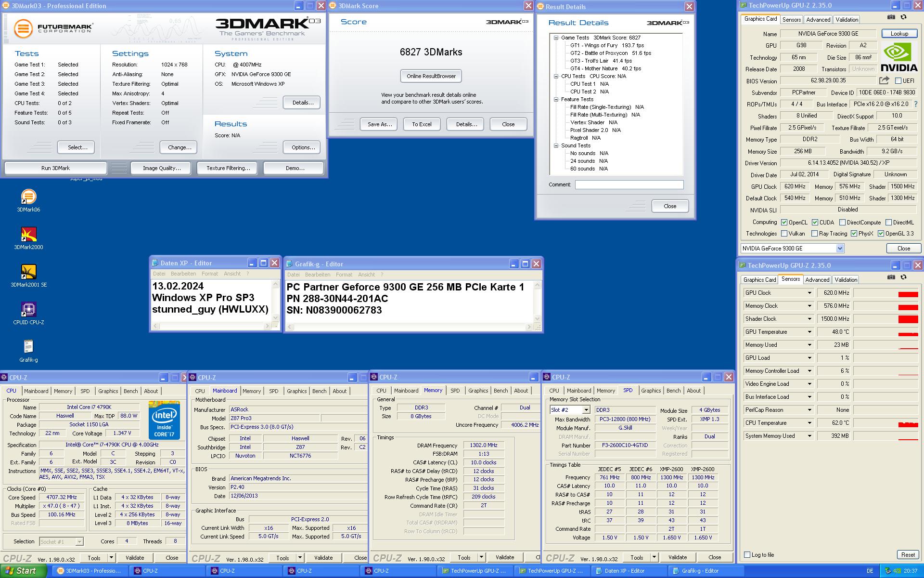Image resolution: width=924 pixels, height=578 pixels.
Task: Click the Futuremark logo in 3DMark03 window
Action: coord(53,28)
